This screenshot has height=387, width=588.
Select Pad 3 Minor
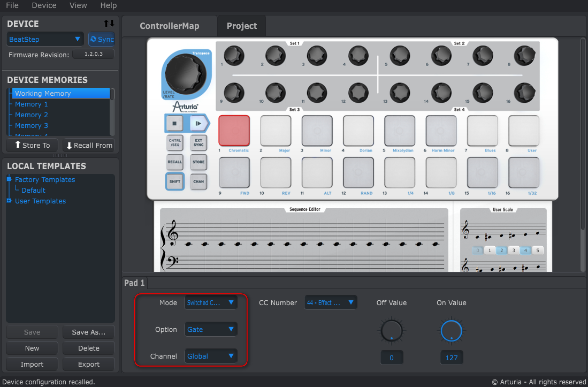317,131
